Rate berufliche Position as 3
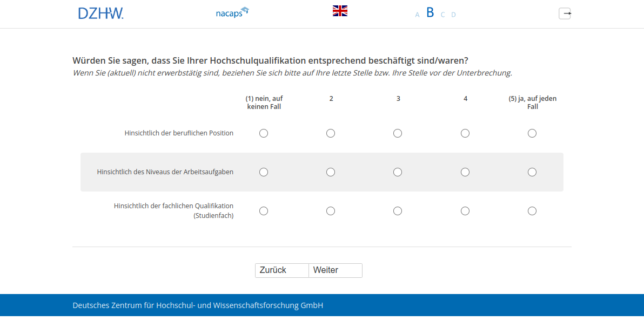The width and height of the screenshot is (644, 321). point(398,133)
